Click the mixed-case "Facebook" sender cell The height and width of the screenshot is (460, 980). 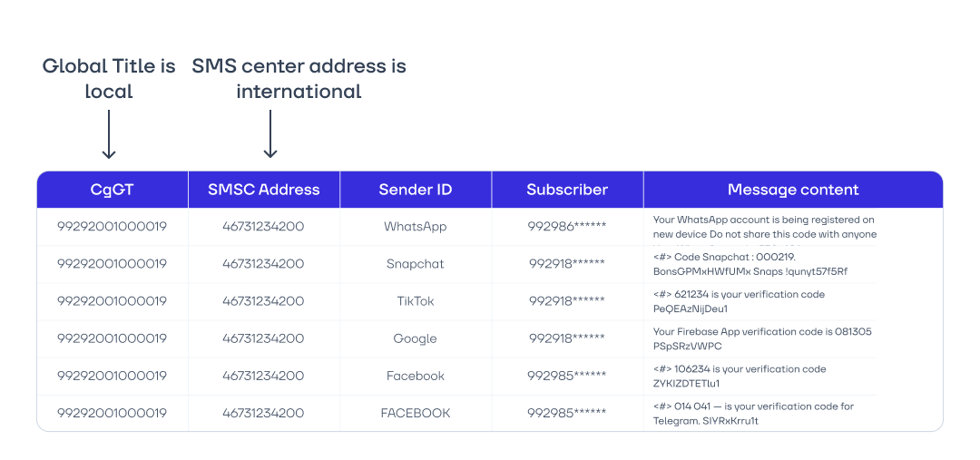pyautogui.click(x=416, y=376)
